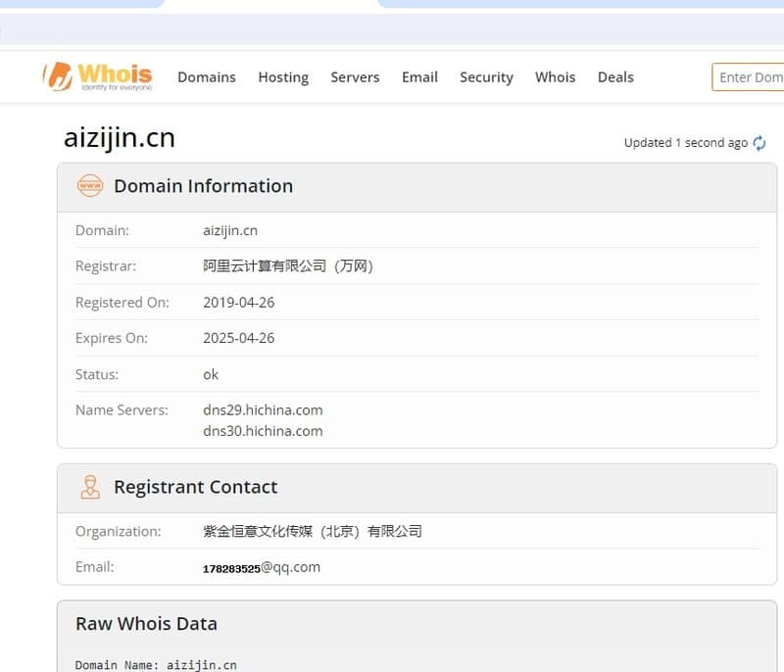Select the Registrar: label

pos(106,266)
